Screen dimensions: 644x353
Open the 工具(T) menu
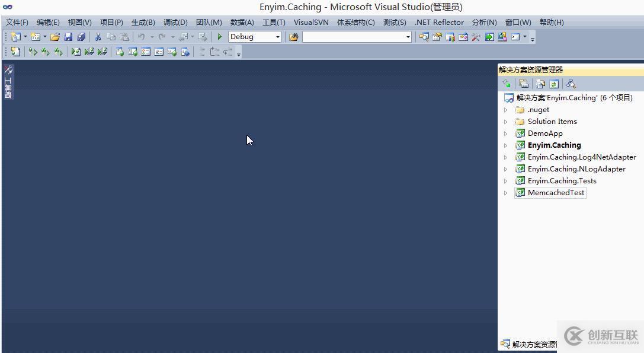point(274,22)
